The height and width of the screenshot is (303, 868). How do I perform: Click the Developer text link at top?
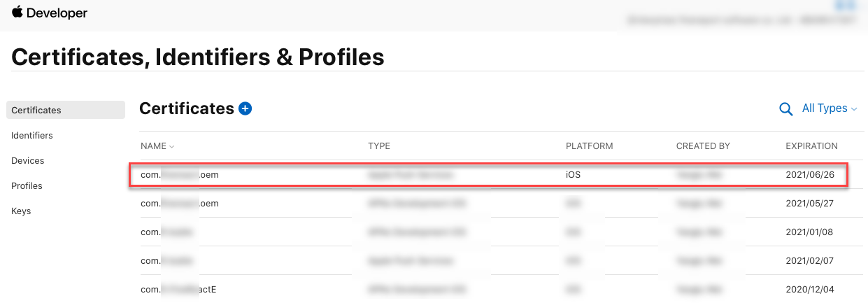click(x=58, y=13)
